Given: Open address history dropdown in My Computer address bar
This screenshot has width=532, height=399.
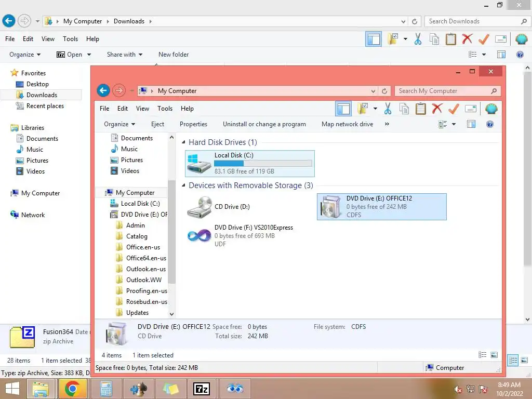Looking at the screenshot, I should (x=373, y=91).
